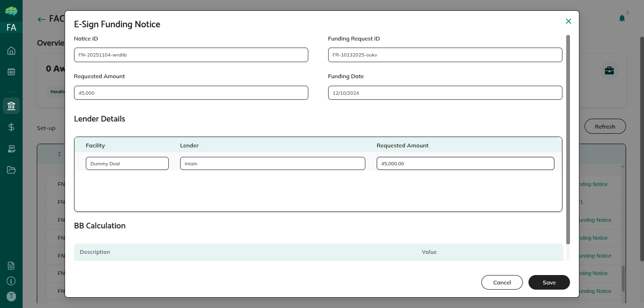Click the eye preview icon in sidebar
This screenshot has width=644, height=308.
point(11,72)
